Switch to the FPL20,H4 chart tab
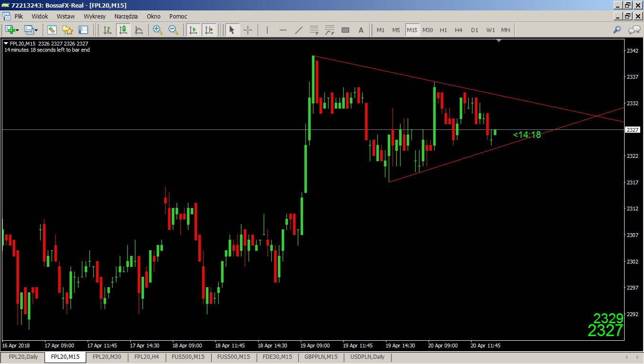The height and width of the screenshot is (364, 644). tap(147, 357)
